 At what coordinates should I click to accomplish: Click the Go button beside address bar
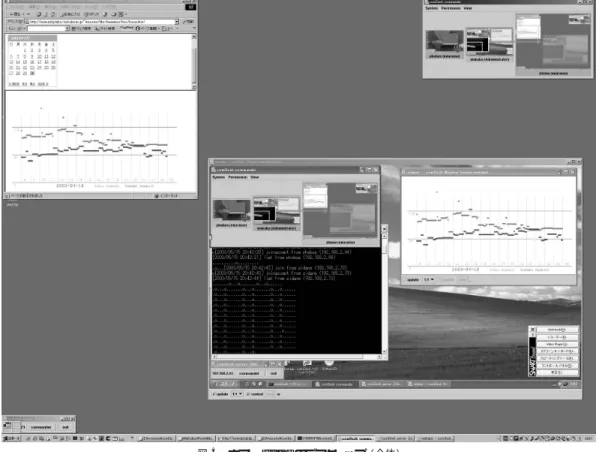(x=188, y=22)
